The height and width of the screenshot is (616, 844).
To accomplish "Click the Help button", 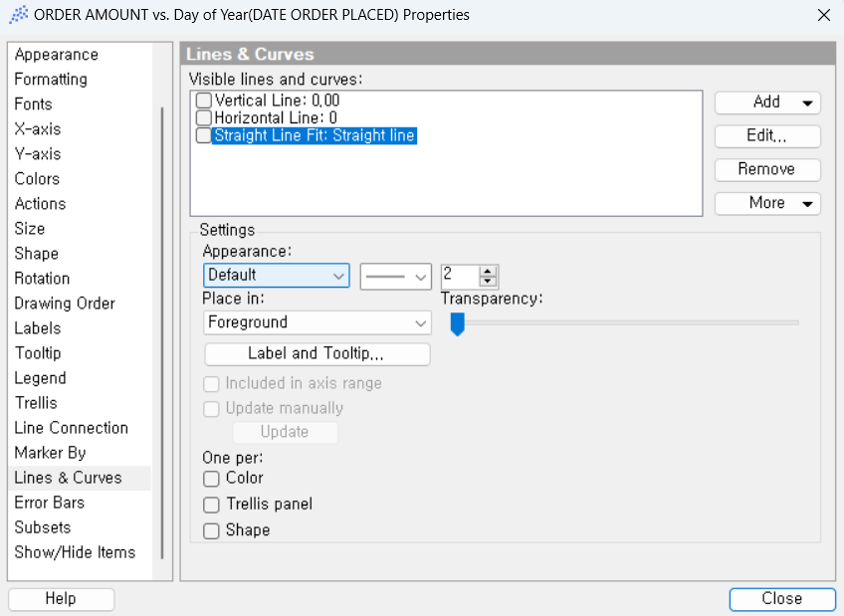I will tap(62, 599).
